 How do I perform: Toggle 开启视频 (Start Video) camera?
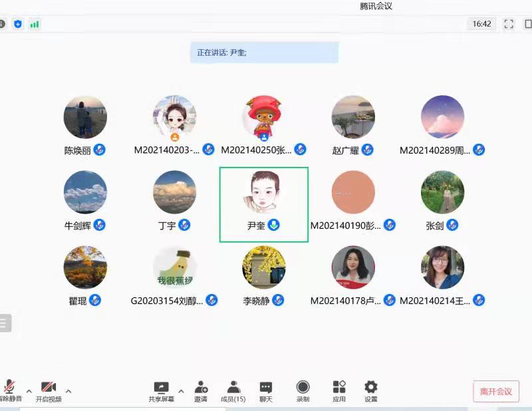tap(49, 388)
